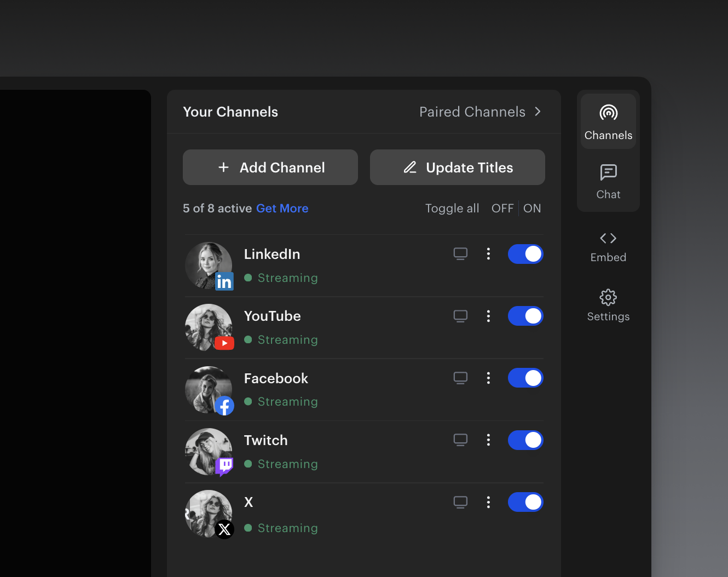The height and width of the screenshot is (577, 728).
Task: Open the Channels sidebar panel
Action: click(608, 122)
